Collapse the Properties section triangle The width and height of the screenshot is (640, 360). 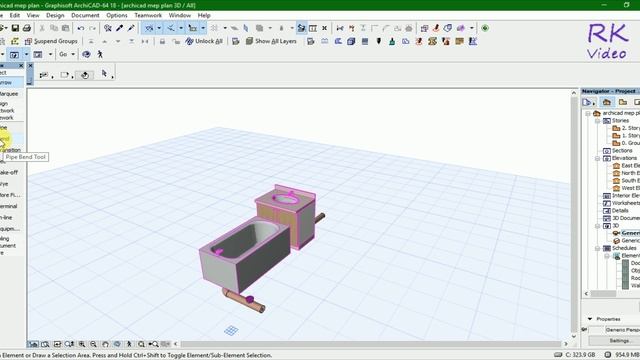point(590,319)
